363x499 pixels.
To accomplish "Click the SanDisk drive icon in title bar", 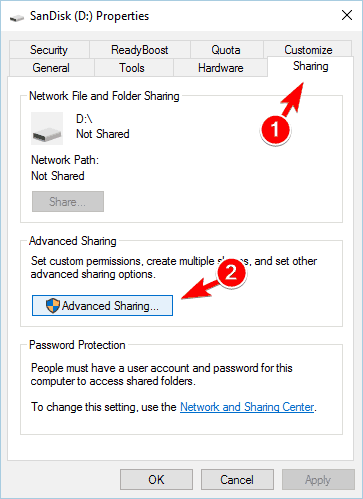I will [x=17, y=18].
